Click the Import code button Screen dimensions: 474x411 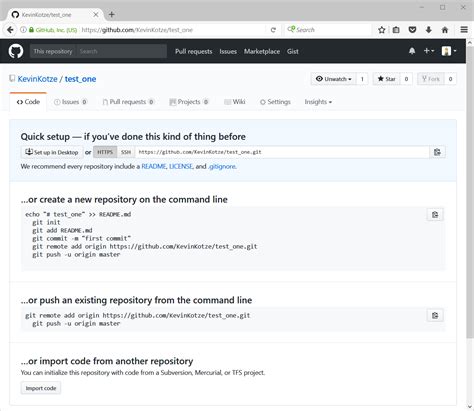coord(41,388)
